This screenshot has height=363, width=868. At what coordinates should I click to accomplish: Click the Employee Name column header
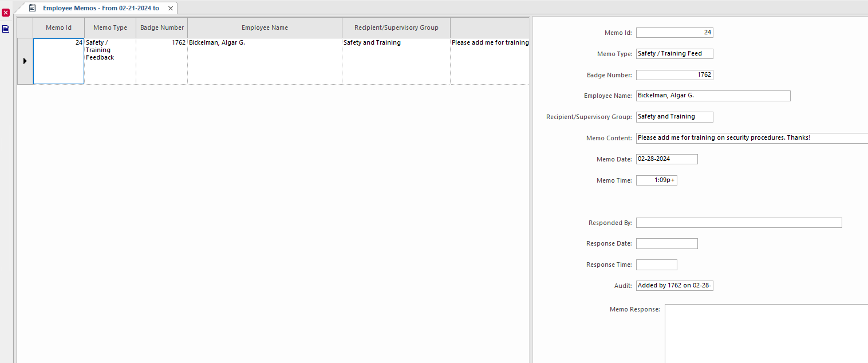click(x=265, y=27)
